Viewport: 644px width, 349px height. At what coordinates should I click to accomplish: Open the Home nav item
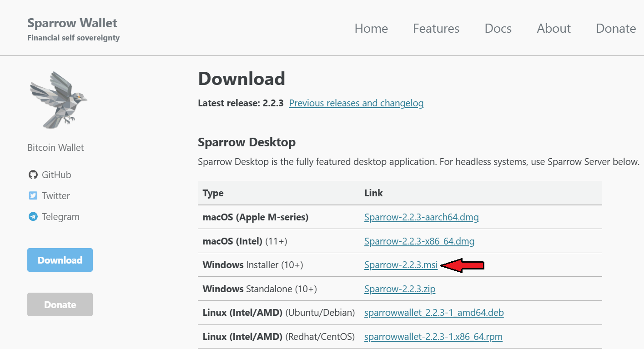(x=371, y=28)
